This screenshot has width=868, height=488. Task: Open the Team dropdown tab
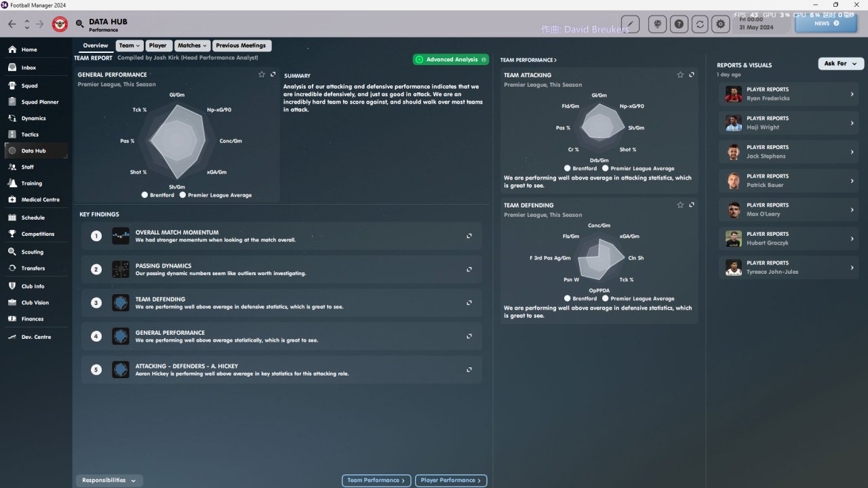tap(130, 46)
